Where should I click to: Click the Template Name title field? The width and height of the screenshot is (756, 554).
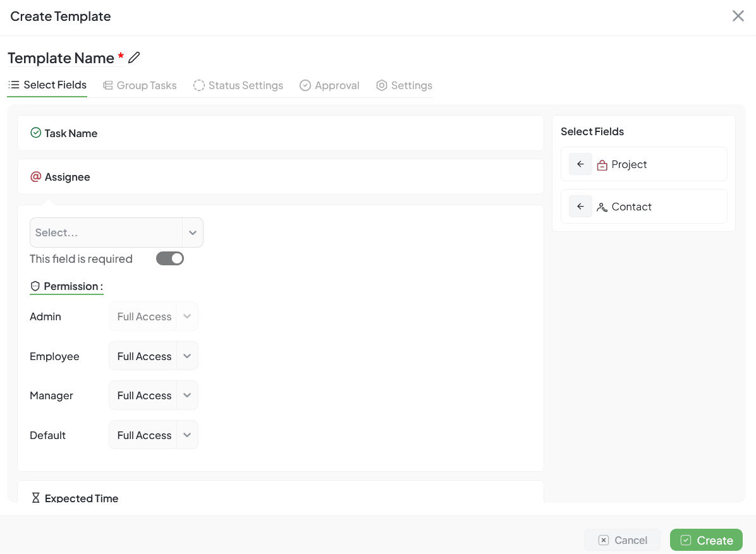coord(61,58)
